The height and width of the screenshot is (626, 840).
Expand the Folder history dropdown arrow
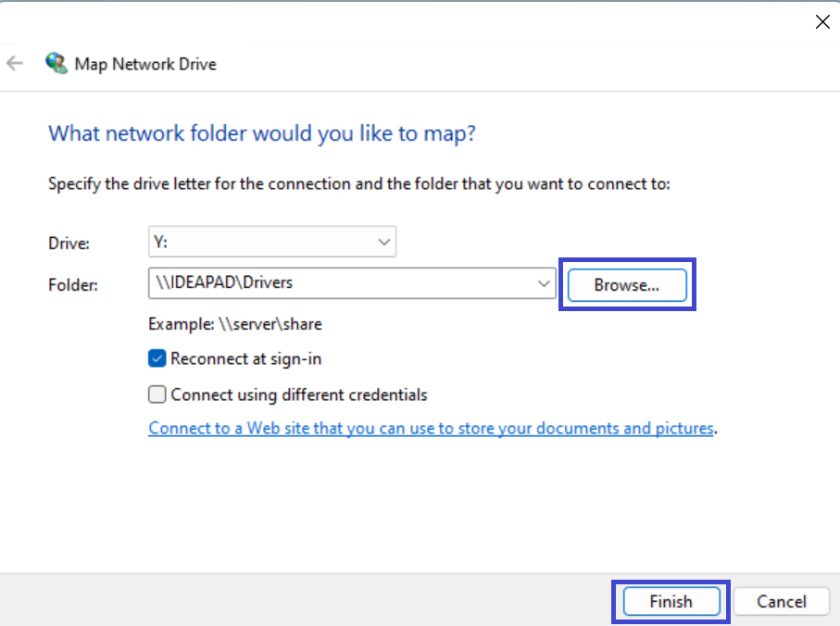click(544, 283)
